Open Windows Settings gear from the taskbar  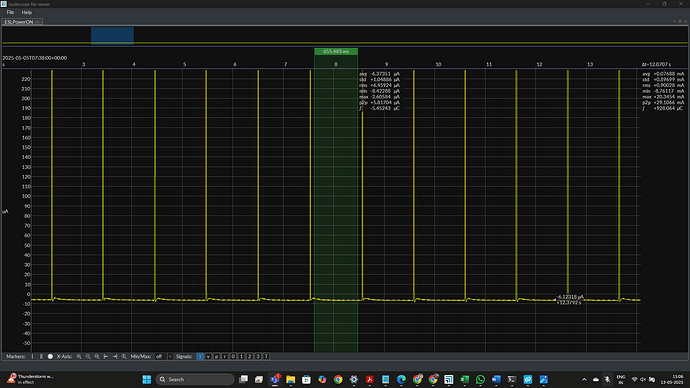pyautogui.click(x=354, y=379)
